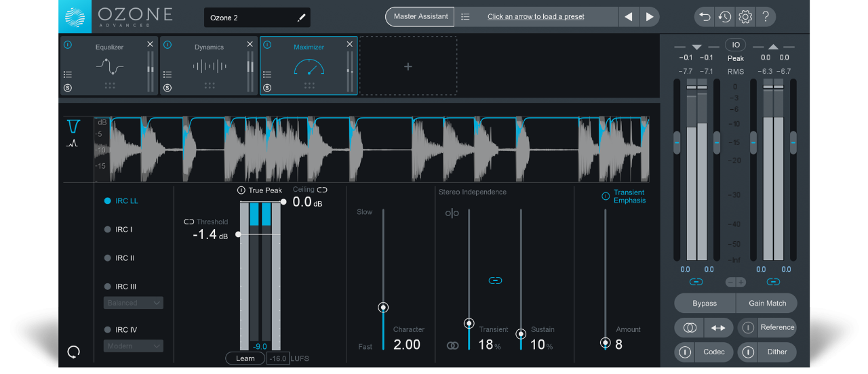Click the Sustain slider handle
Image resolution: width=868 pixels, height=374 pixels.
tap(521, 334)
